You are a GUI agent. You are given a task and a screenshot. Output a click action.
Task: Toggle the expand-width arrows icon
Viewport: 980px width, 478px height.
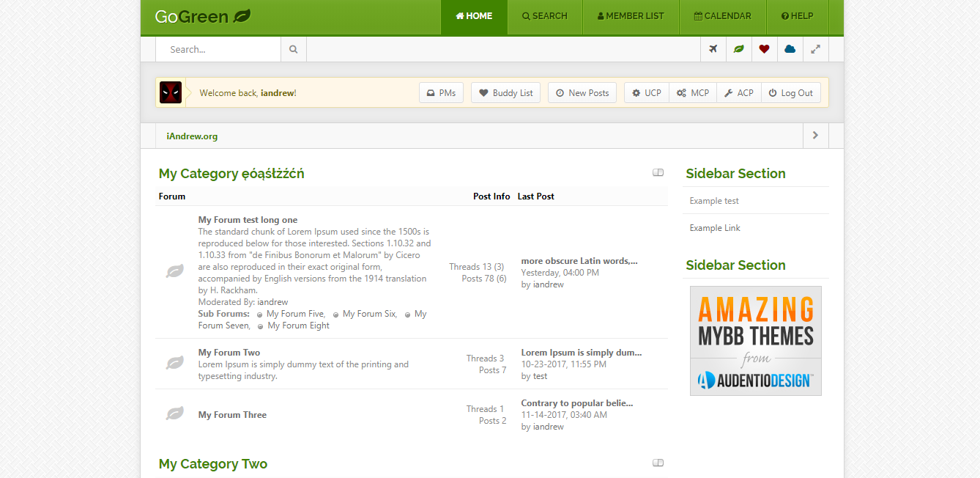coord(815,50)
